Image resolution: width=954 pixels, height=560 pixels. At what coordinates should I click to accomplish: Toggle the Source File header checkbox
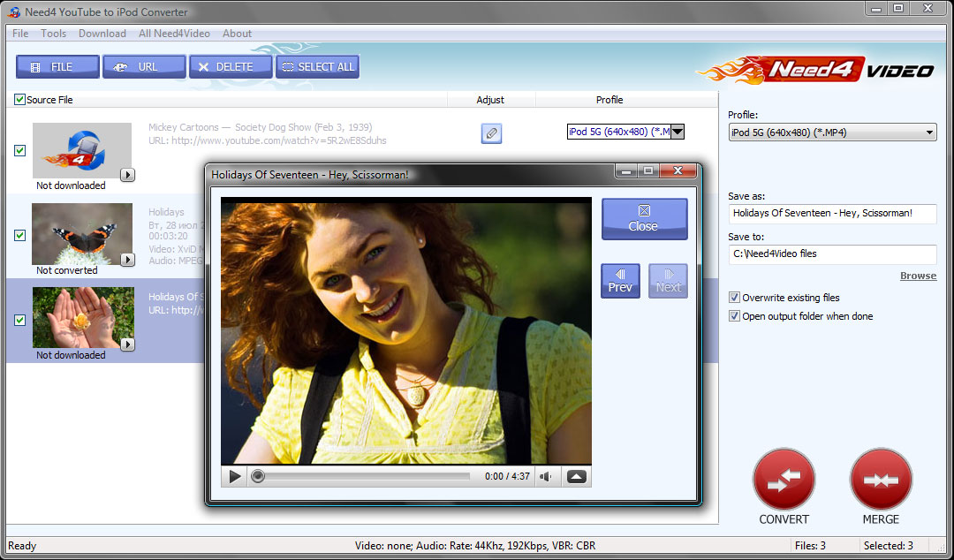pos(19,99)
